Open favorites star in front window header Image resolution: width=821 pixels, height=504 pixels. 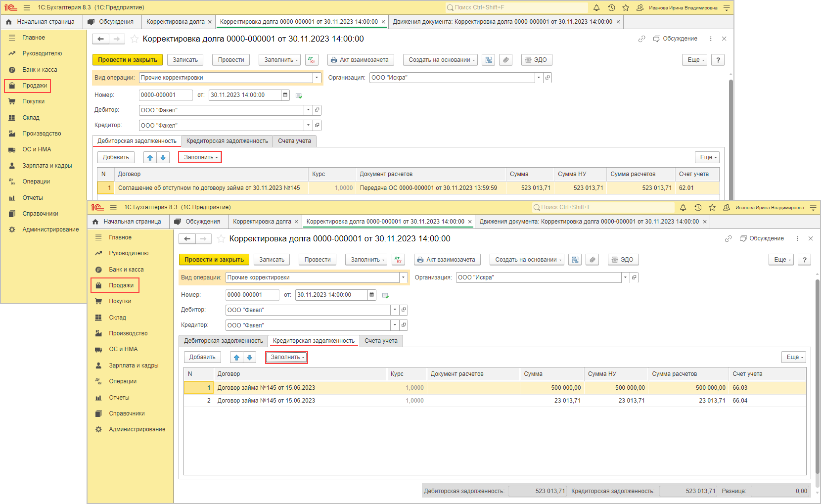tap(712, 208)
